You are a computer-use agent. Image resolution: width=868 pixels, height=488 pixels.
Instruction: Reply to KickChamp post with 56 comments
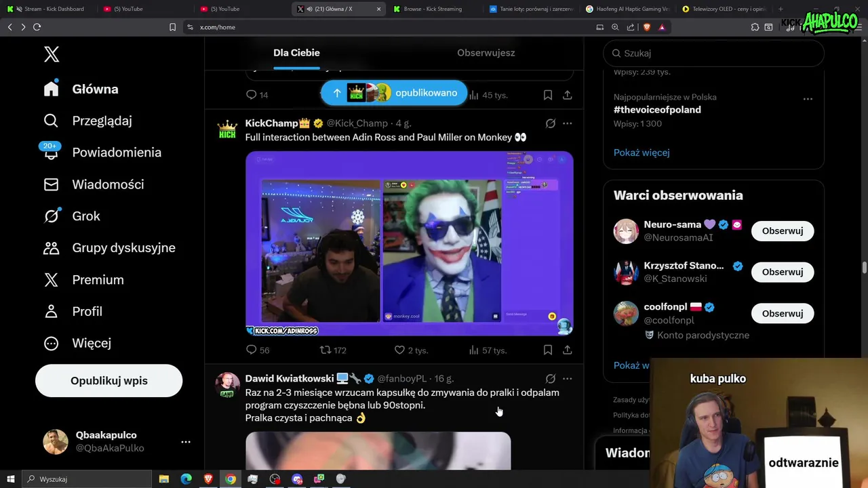(x=258, y=350)
